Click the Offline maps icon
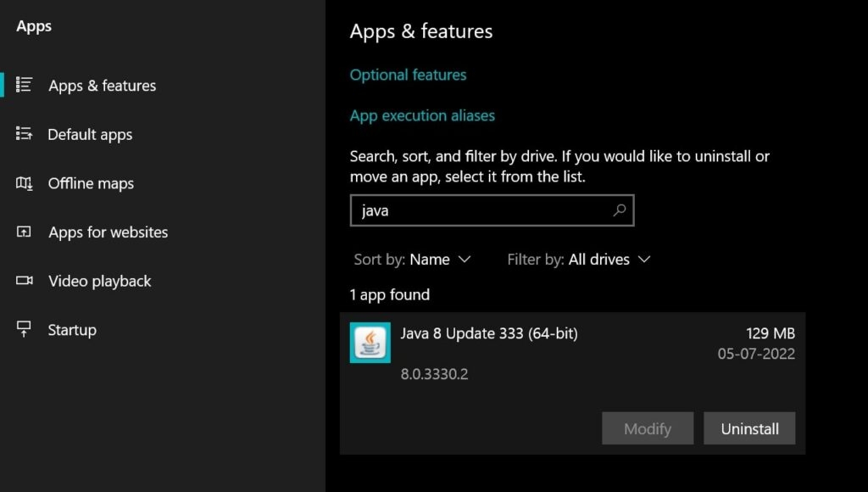The width and height of the screenshot is (868, 492). (x=24, y=183)
